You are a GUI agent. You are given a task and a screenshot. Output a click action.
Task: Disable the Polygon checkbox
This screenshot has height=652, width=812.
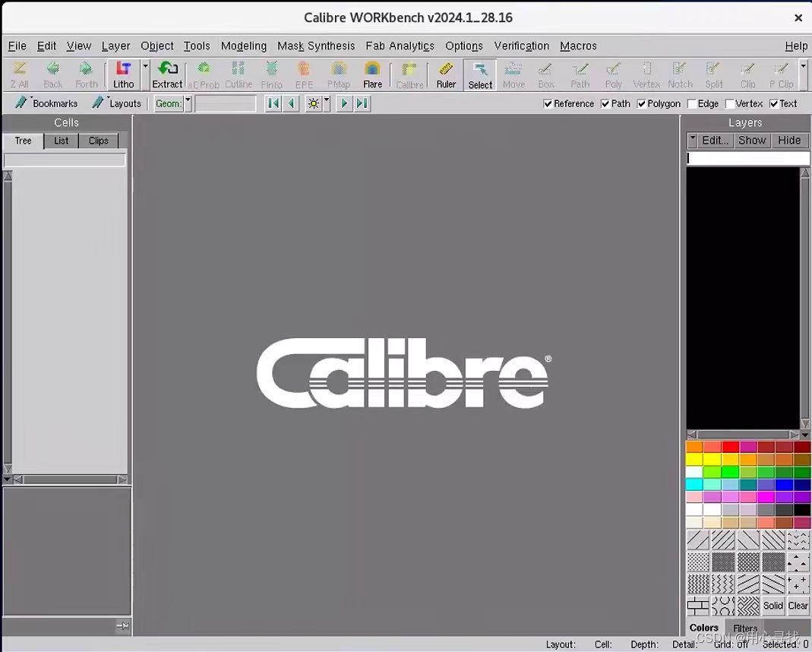(x=642, y=103)
